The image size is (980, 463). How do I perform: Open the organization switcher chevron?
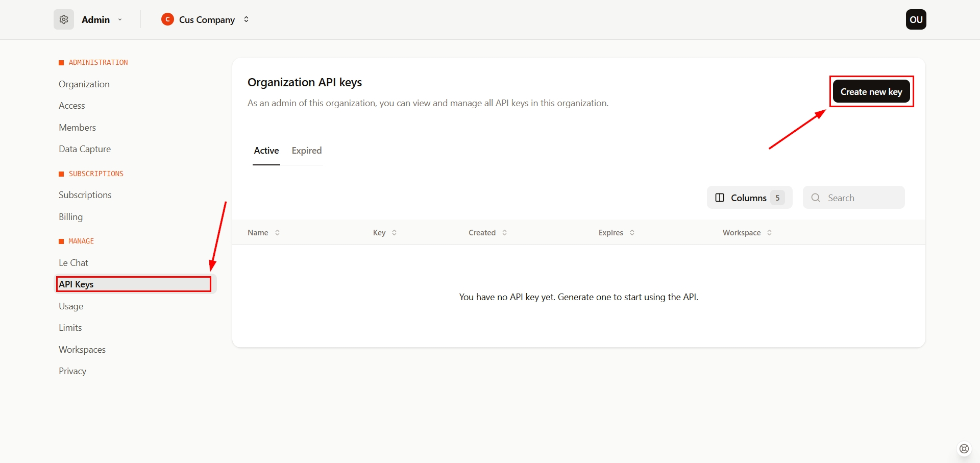pyautogui.click(x=246, y=19)
